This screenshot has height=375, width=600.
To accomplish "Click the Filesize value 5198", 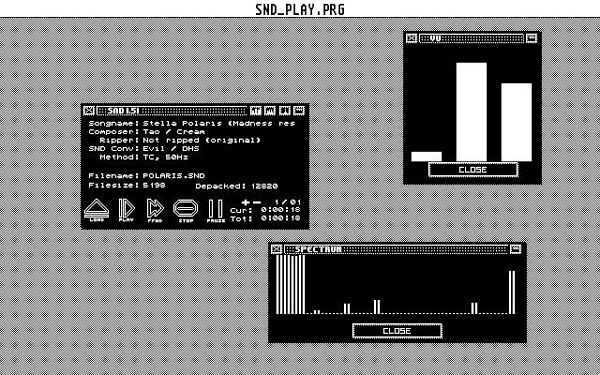I will pos(154,185).
